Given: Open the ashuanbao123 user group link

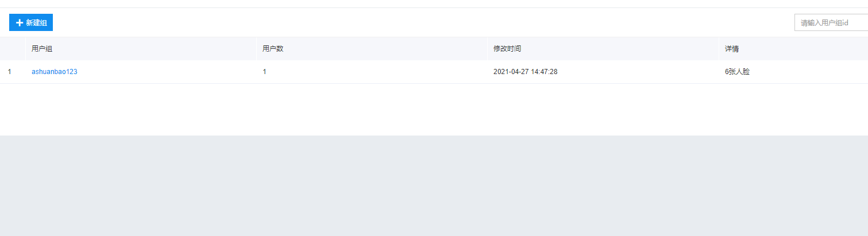Looking at the screenshot, I should (x=55, y=72).
